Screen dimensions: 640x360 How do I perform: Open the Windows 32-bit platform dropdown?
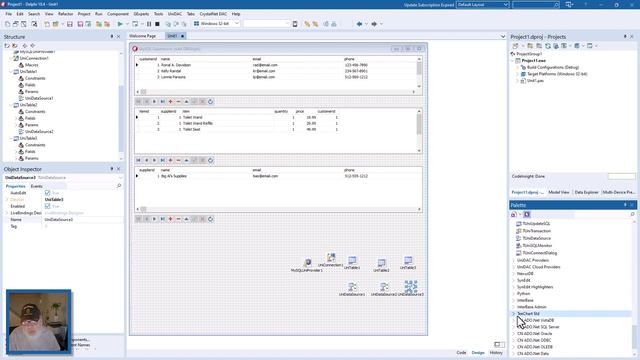tap(237, 24)
